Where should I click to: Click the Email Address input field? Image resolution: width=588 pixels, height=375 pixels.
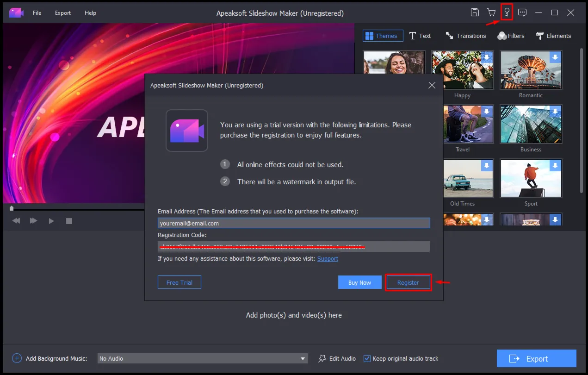294,223
